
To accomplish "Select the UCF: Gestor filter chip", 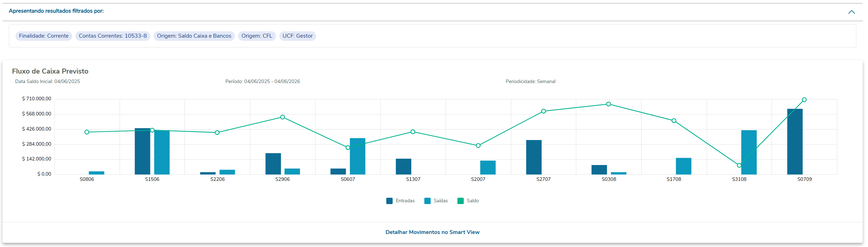I will pyautogui.click(x=298, y=36).
